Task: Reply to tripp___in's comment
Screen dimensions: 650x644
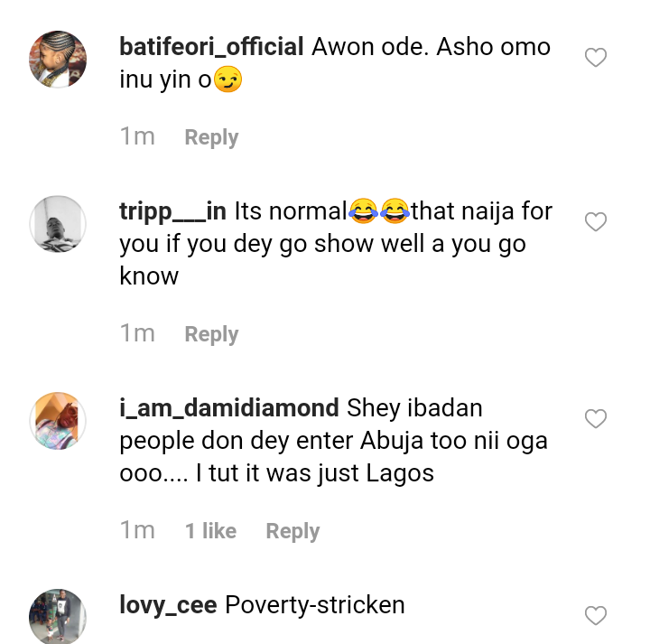Action: tap(211, 334)
